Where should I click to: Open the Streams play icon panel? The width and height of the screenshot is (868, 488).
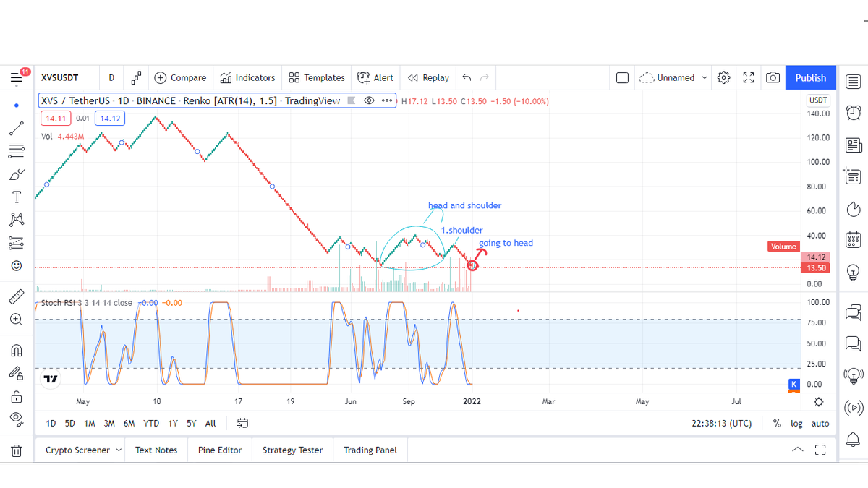point(854,406)
